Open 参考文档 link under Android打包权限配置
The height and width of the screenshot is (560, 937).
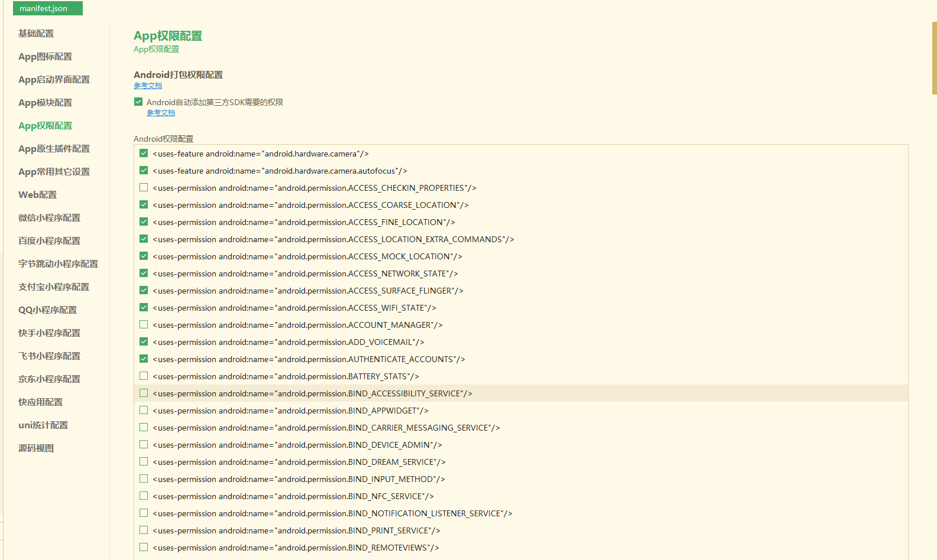pyautogui.click(x=148, y=86)
